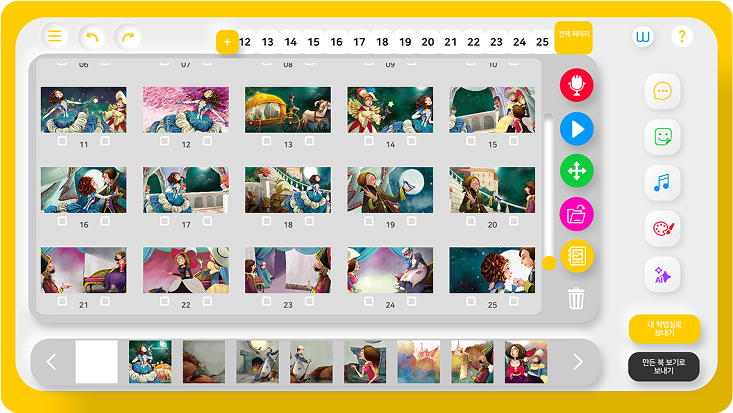Viewport: 733px width, 413px height.
Task: Click the trash can delete icon
Action: [x=576, y=298]
